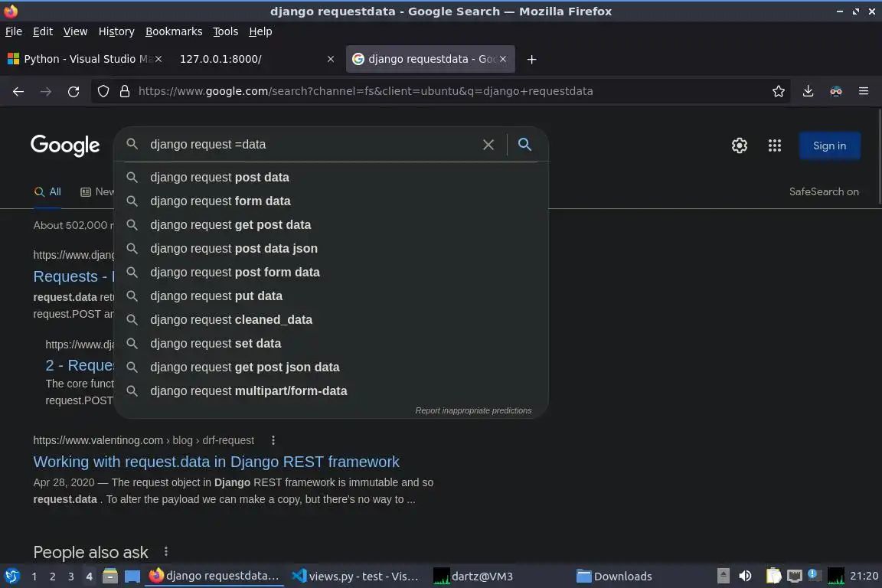Close the Python - Visual Studio tab

(158, 59)
